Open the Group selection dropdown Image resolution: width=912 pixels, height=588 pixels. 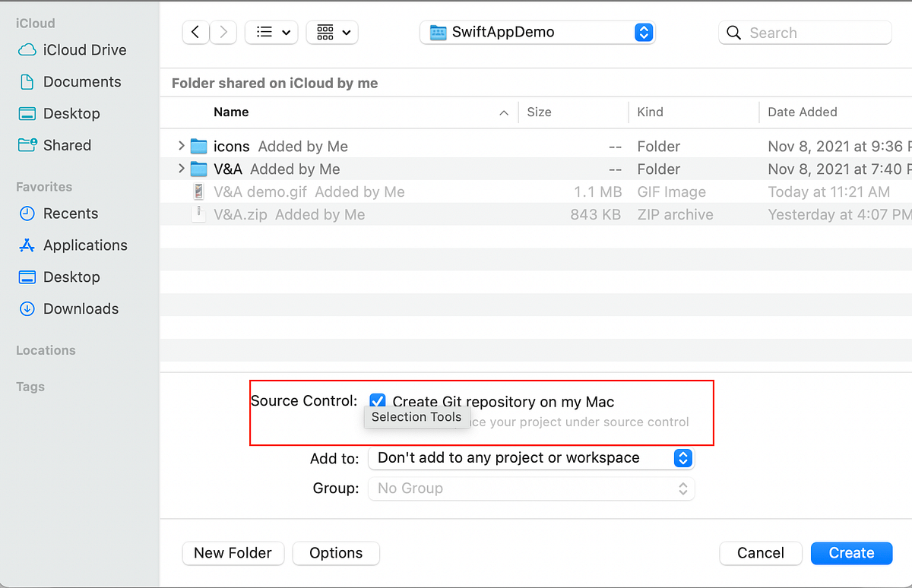click(682, 488)
